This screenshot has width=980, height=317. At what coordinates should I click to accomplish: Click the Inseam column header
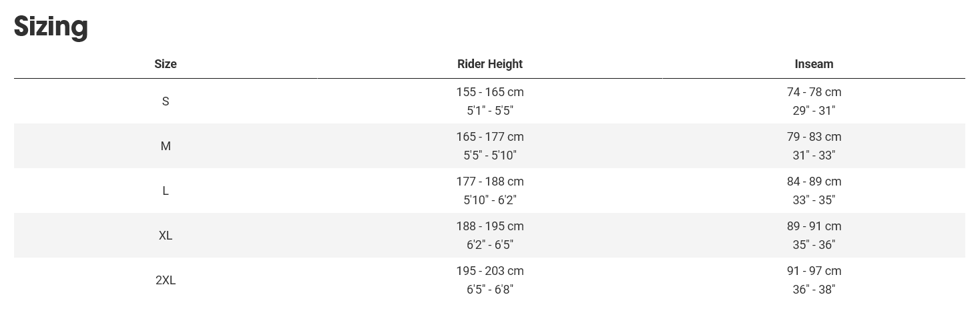[x=814, y=64]
